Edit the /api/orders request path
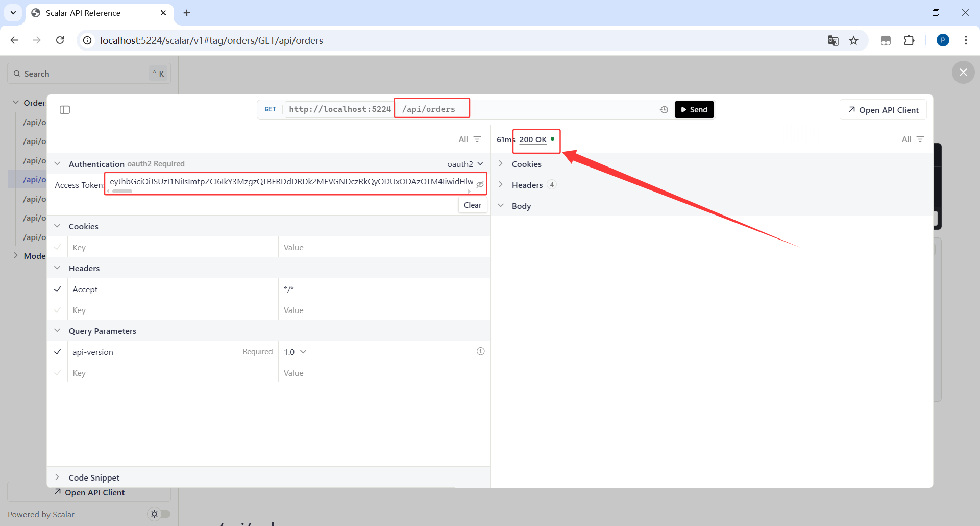Screen dimensions: 980x526 [429, 109]
